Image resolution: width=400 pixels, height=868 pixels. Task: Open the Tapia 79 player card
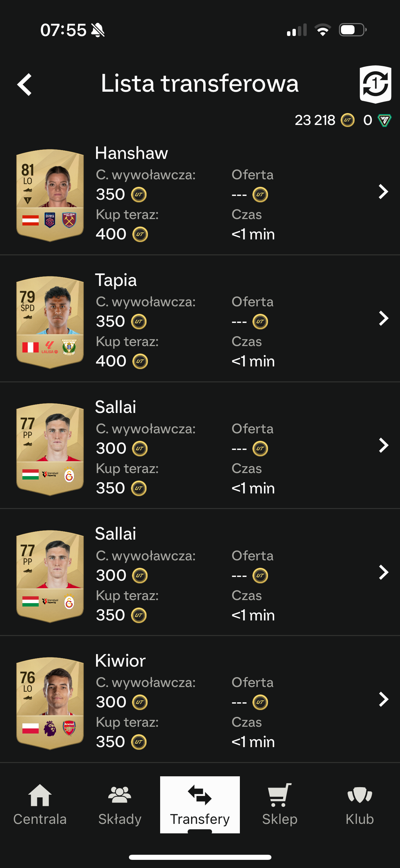click(x=50, y=322)
